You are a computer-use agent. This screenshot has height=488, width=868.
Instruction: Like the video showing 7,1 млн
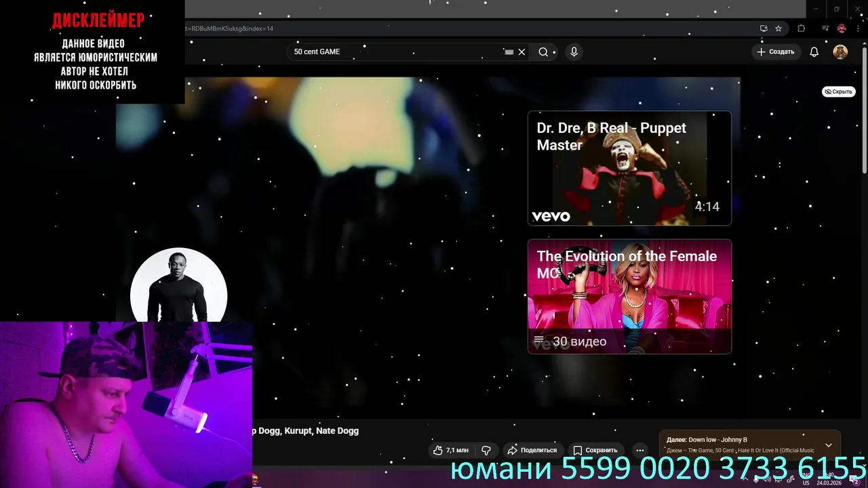(450, 450)
